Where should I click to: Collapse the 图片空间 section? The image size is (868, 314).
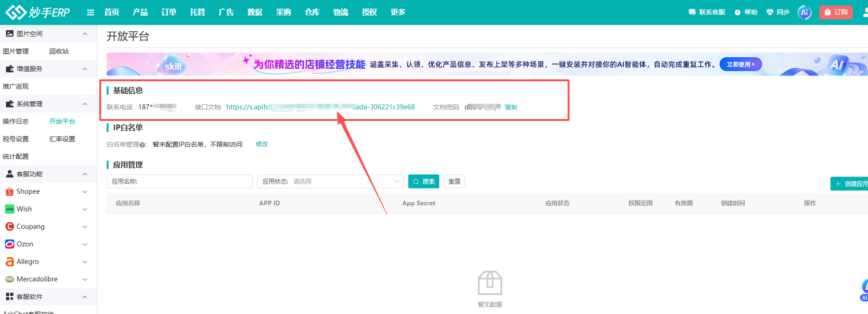coord(85,34)
